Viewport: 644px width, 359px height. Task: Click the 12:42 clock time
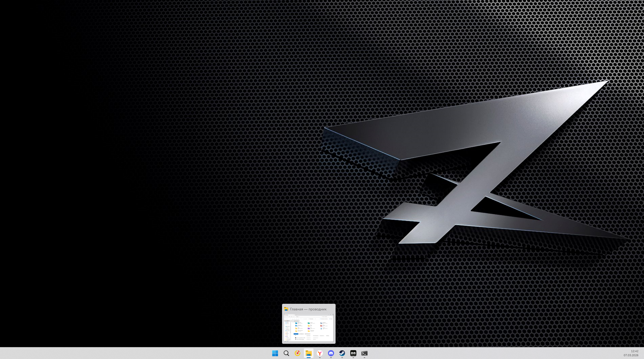point(634,351)
